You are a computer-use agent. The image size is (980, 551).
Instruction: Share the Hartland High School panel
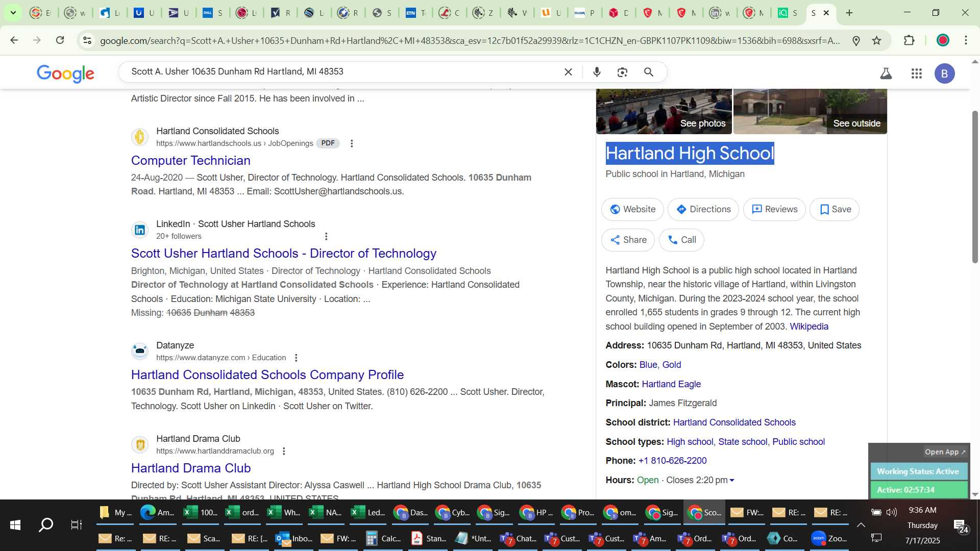628,240
